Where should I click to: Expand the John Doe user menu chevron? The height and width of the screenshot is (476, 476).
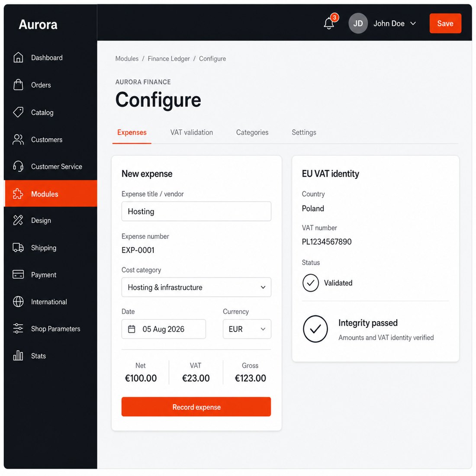point(413,23)
